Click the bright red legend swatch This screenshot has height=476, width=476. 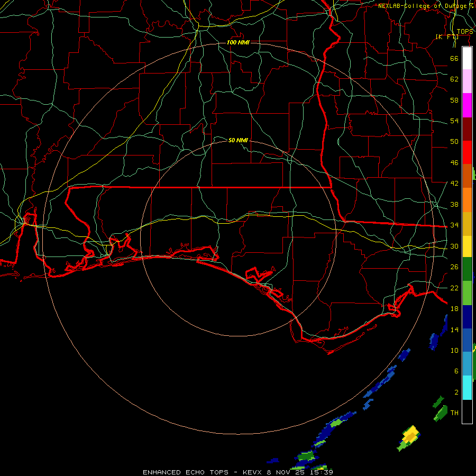tap(467, 152)
